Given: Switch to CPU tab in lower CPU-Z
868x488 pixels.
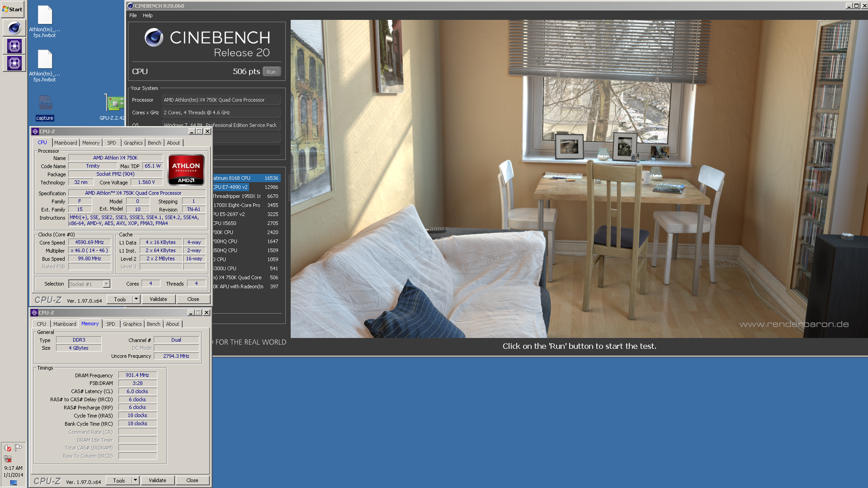Looking at the screenshot, I should [42, 324].
